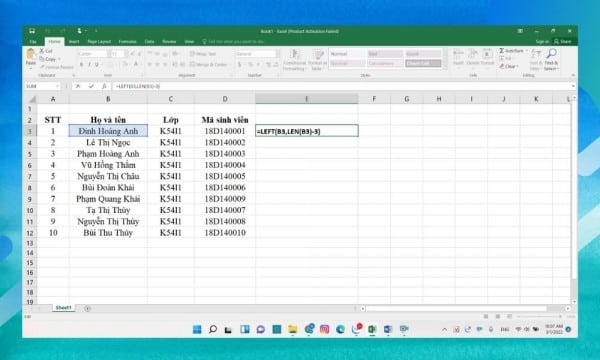Save workbook from Quick Access Toolbar

point(32,31)
